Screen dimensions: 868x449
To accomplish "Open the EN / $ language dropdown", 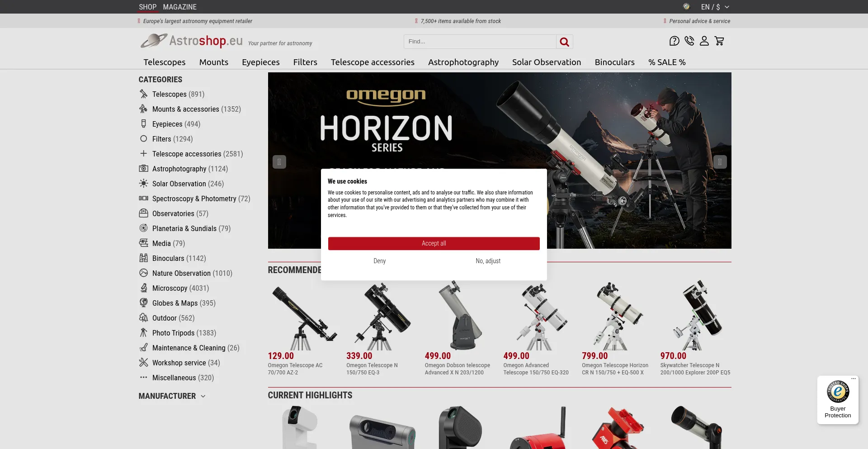I will tap(713, 7).
